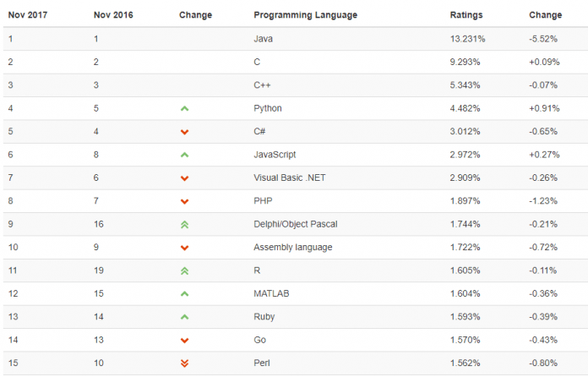Click the -1.23% change value for PHP
Screen dimensions: 588x377
(542, 201)
